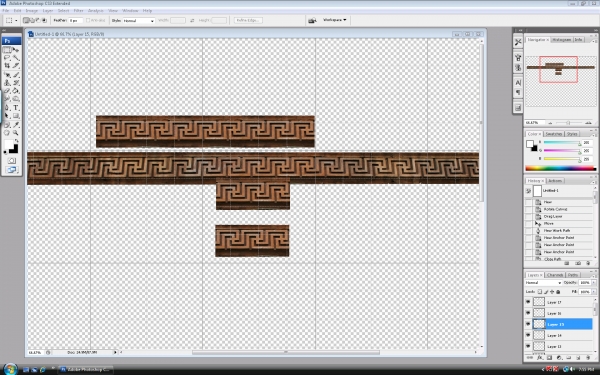Image resolution: width=600 pixels, height=375 pixels.
Task: Open the Tool Presets dock icon
Action: tap(518, 42)
